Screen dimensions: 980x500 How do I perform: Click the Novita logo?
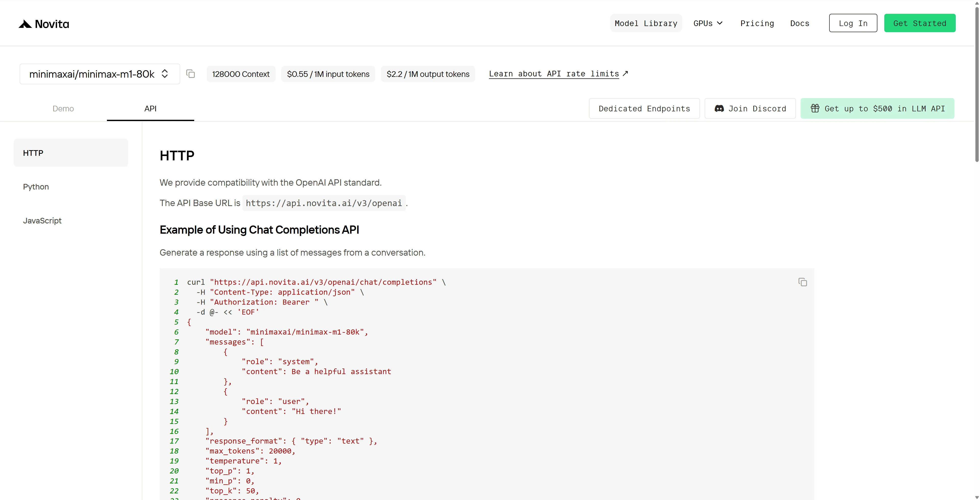(x=44, y=24)
